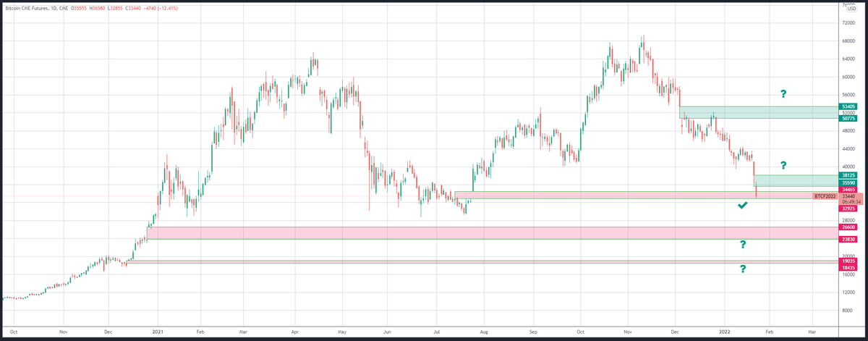
Task: Open the USD currency selector
Action: point(852,8)
